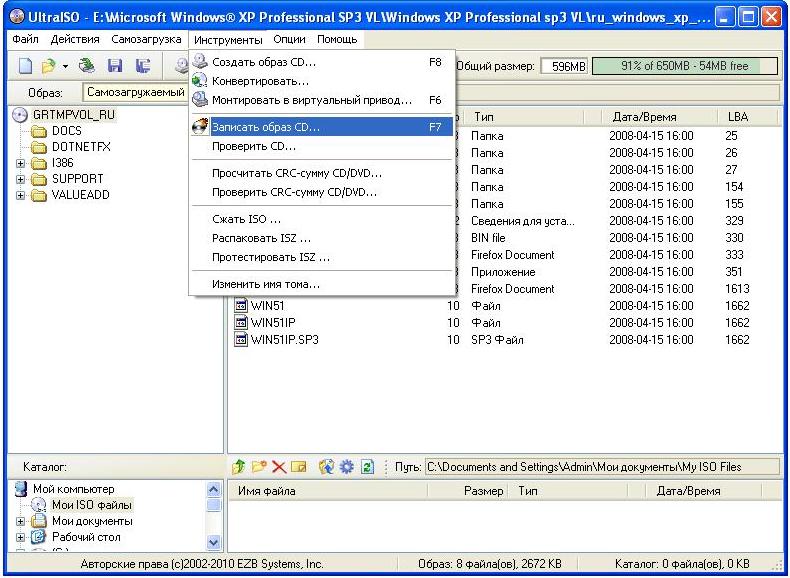Expand the Мои документы node

coord(20,521)
